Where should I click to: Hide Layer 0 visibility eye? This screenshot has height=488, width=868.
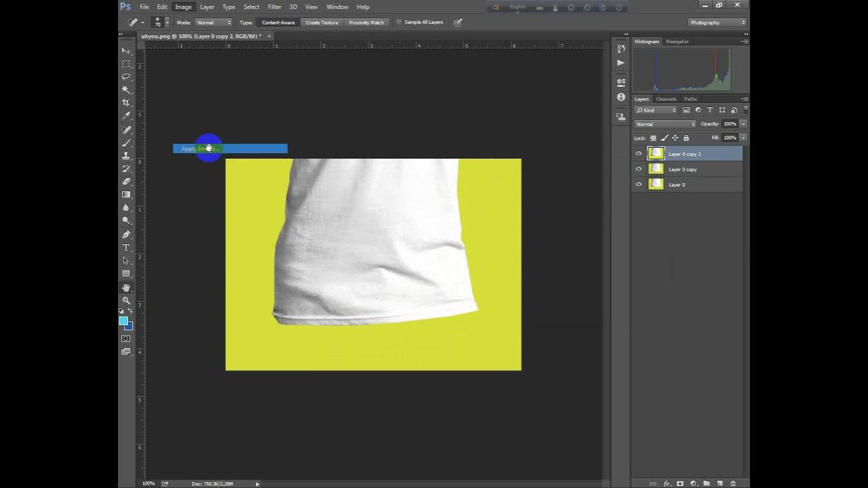pos(638,184)
